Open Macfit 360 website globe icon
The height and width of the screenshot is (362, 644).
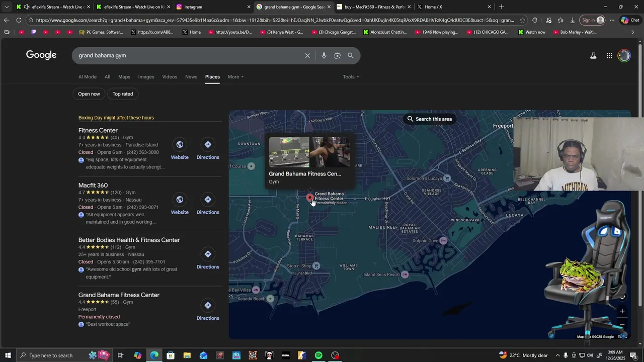tap(180, 200)
